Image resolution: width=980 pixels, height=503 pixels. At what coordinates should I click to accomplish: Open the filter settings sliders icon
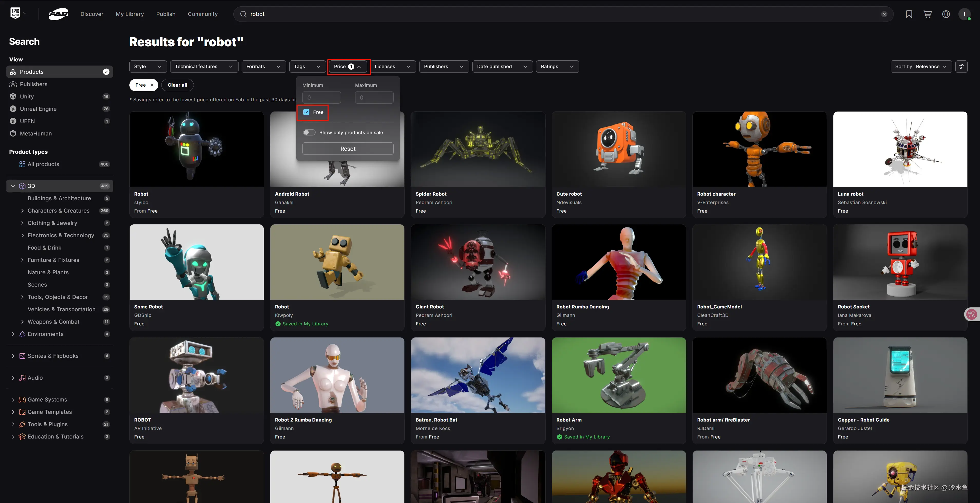961,66
